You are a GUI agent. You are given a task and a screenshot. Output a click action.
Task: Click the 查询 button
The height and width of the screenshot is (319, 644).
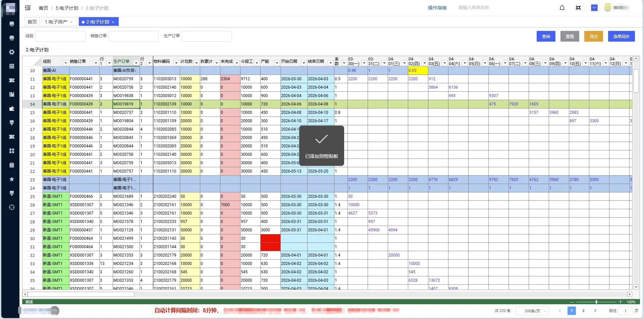pos(546,36)
